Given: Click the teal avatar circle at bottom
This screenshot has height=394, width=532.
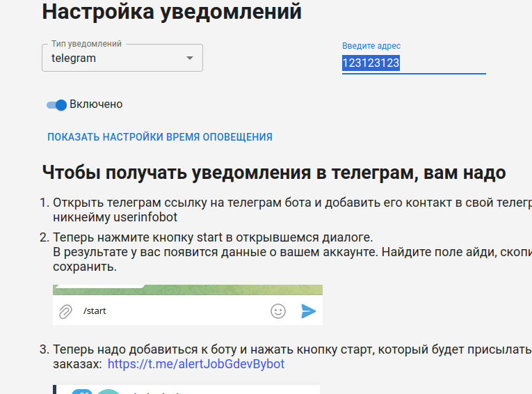Looking at the screenshot, I should coord(109,392).
